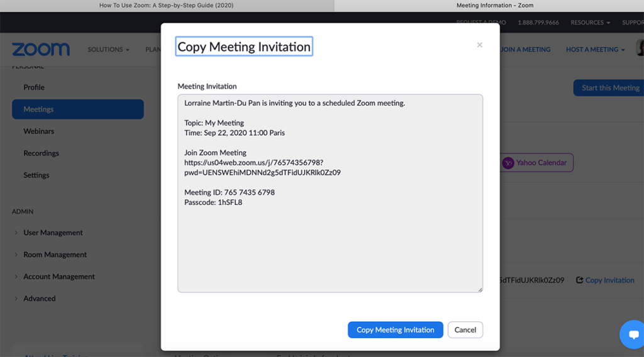This screenshot has width=644, height=357.
Task: Open the chat help bubble
Action: tap(633, 334)
